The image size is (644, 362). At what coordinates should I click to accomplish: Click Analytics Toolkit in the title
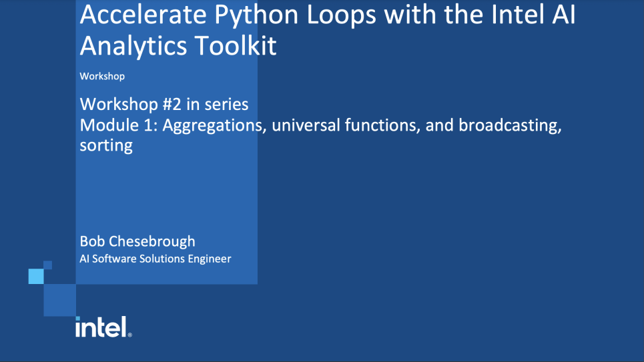click(178, 47)
